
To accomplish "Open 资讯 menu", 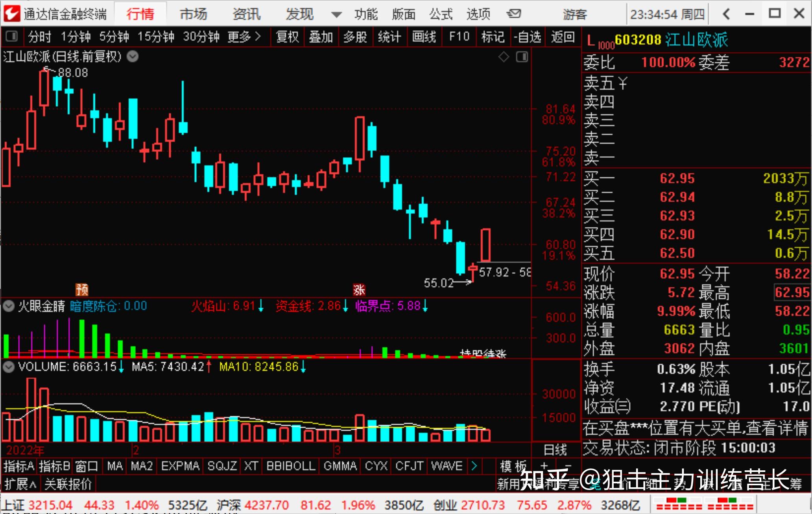I will coord(247,14).
